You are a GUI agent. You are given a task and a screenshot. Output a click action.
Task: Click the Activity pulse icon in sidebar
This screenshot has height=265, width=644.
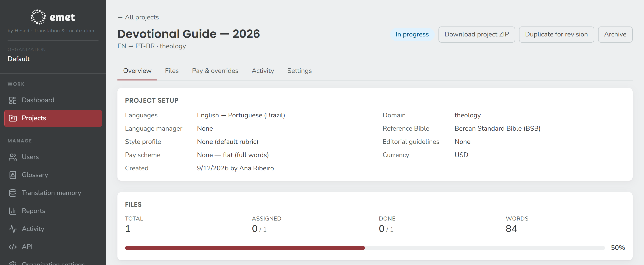click(x=13, y=229)
